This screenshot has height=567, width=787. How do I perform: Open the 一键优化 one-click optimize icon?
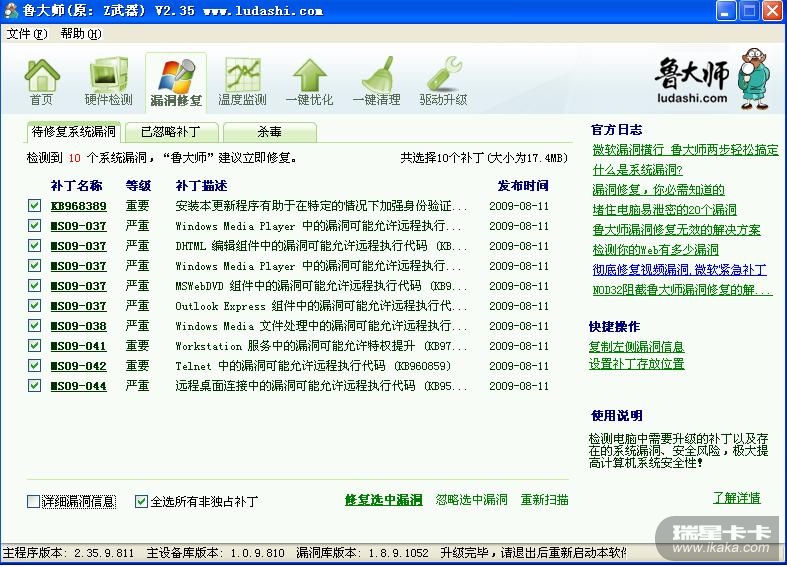[309, 82]
